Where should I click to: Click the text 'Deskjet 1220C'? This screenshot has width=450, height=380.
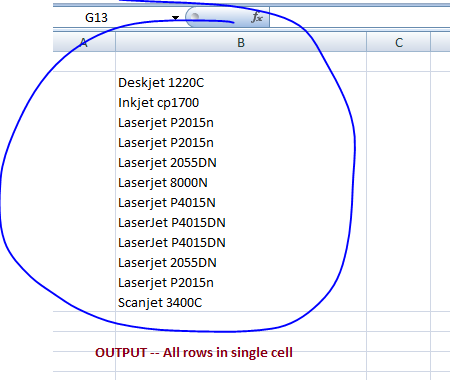[161, 83]
